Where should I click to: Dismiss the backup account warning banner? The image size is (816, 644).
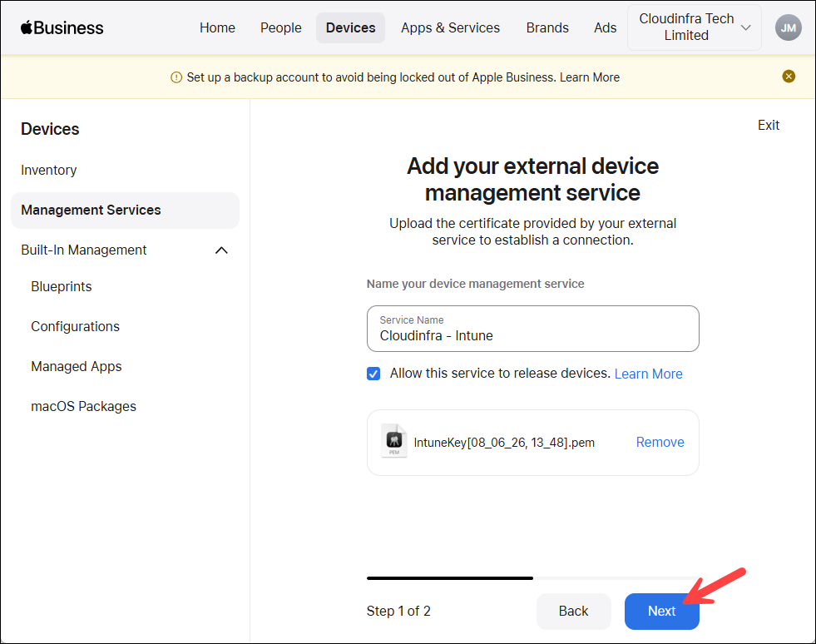coord(789,77)
